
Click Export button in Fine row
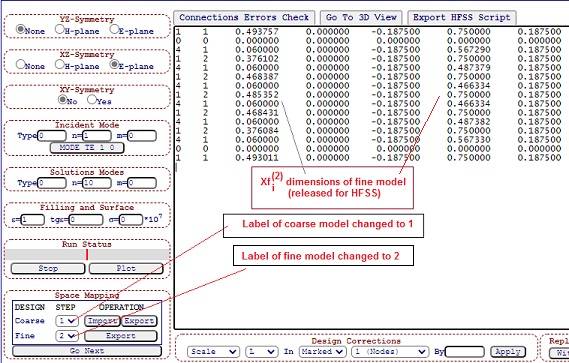coord(121,336)
